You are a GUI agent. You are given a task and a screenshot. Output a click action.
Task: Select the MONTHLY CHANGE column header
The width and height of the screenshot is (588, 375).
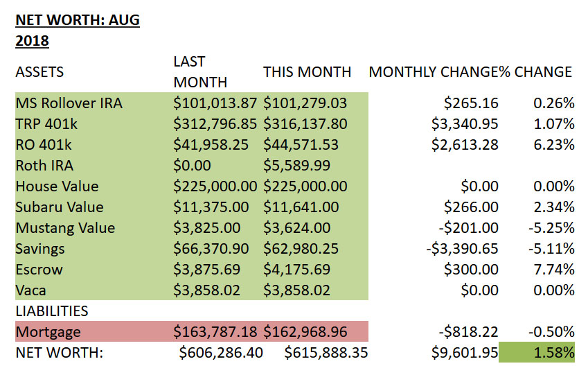point(439,72)
